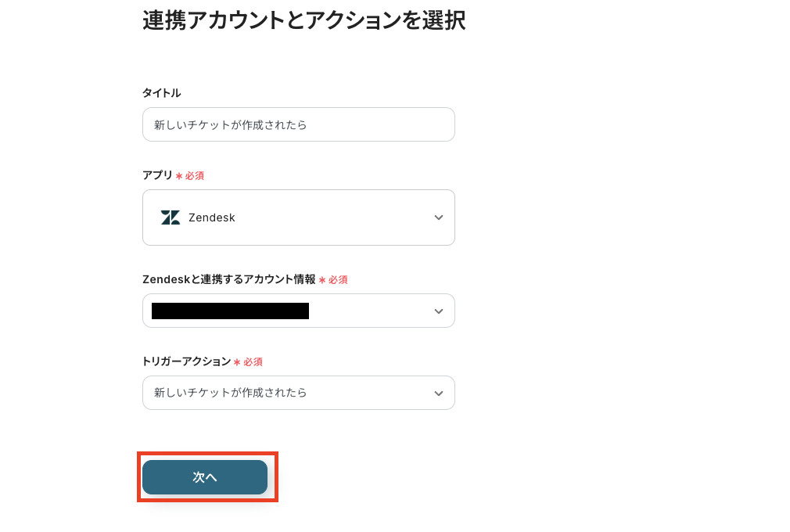
Task: Click the タイトル field label
Action: 161,92
